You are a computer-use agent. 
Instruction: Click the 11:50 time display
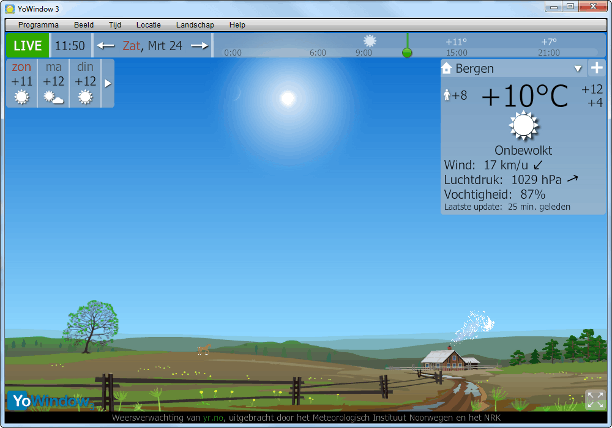70,46
